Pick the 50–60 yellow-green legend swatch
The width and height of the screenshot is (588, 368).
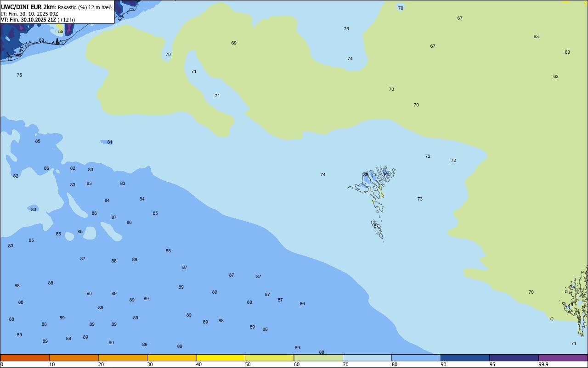coord(269,357)
